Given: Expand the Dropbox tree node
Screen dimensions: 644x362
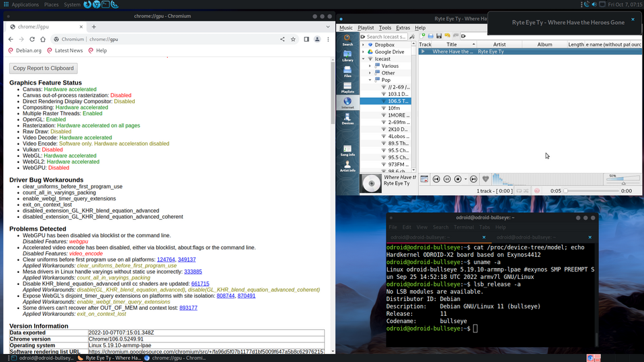Looking at the screenshot, I should [x=363, y=45].
